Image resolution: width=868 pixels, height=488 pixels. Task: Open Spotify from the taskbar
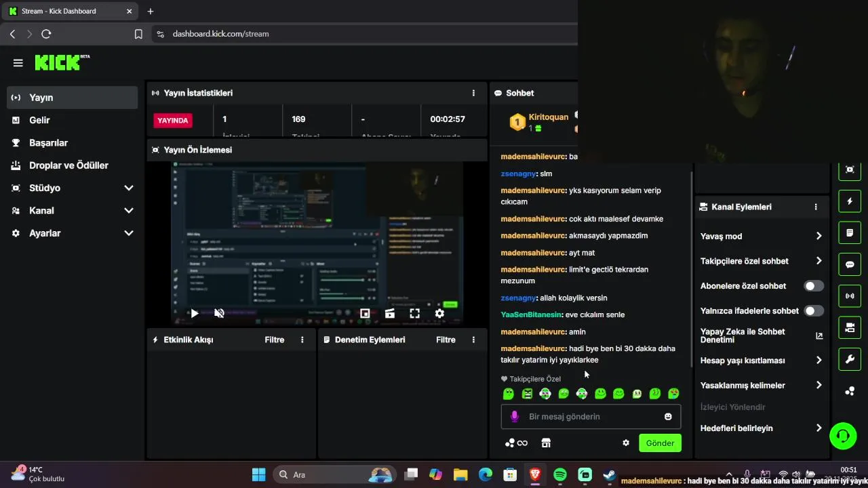click(560, 475)
